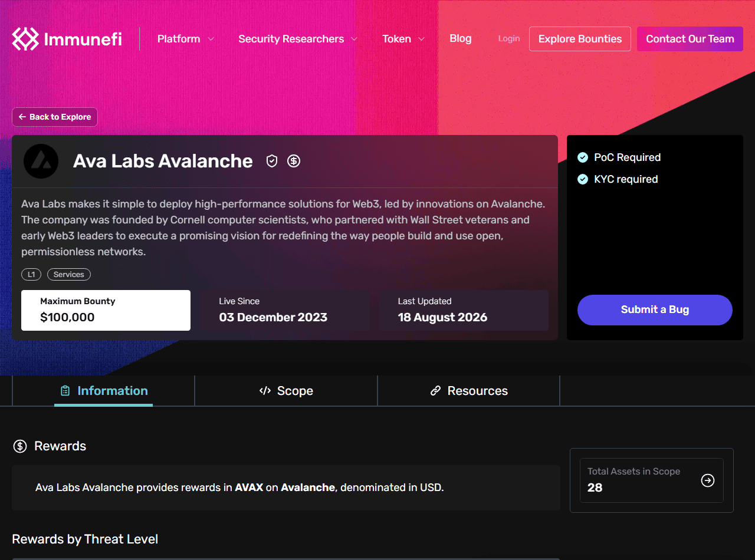Click the link chain icon on Resources tab

(x=436, y=391)
